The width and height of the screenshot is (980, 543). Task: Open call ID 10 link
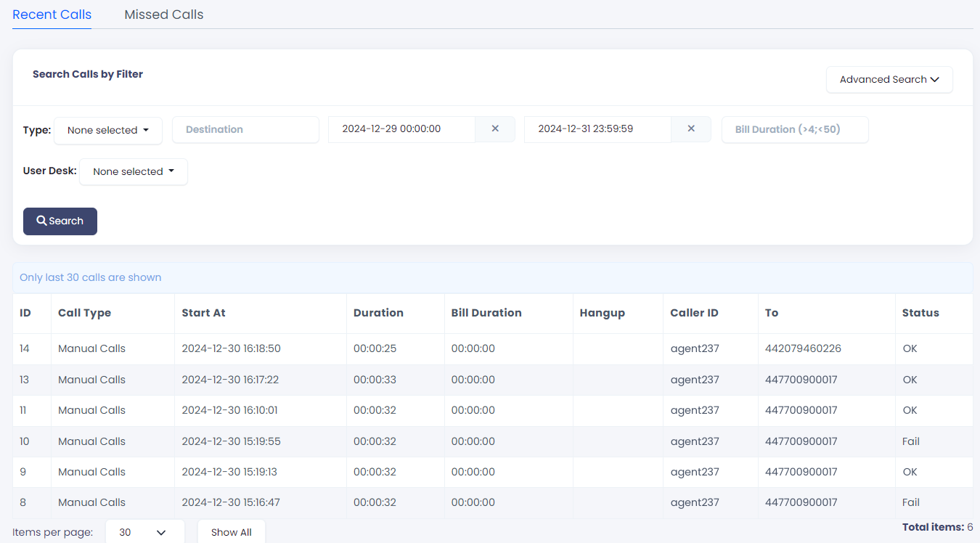click(25, 441)
